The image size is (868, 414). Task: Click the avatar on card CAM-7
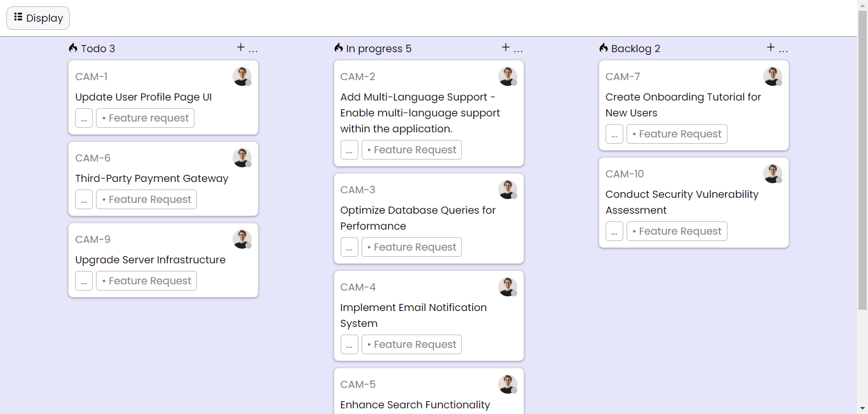773,76
